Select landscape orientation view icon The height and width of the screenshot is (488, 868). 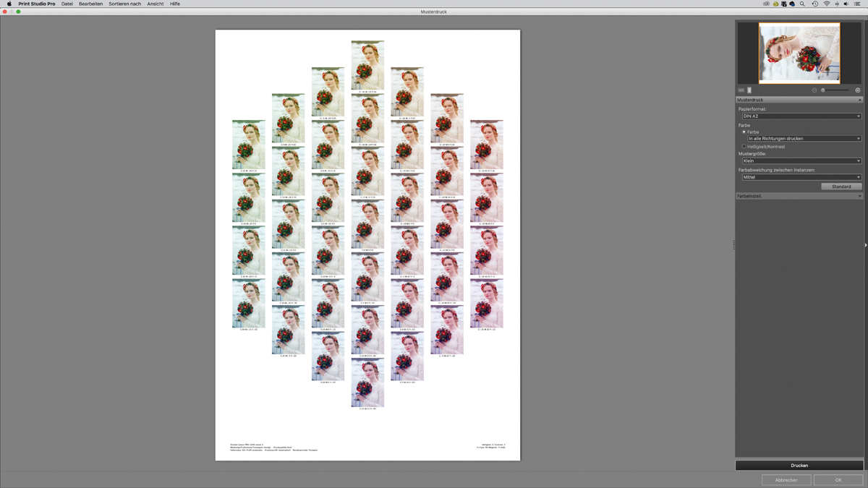741,90
